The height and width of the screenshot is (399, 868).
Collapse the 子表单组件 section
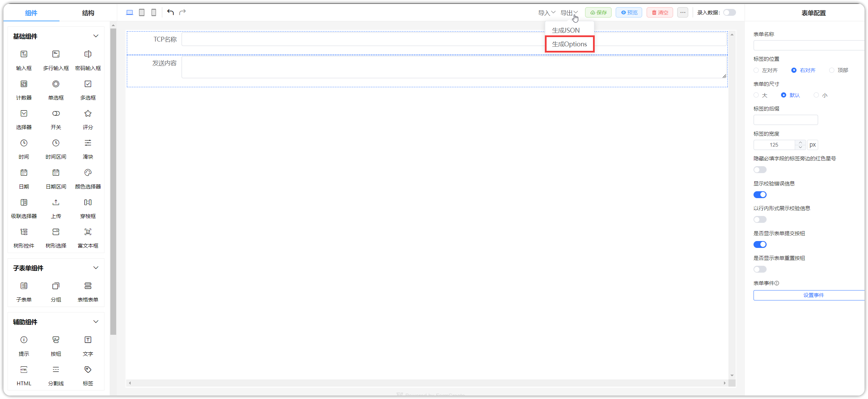click(96, 268)
